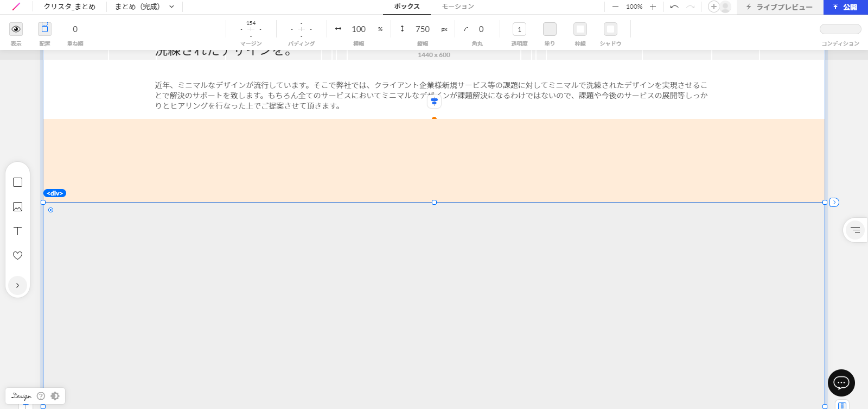Click the small target circle inside selected div

(x=50, y=210)
